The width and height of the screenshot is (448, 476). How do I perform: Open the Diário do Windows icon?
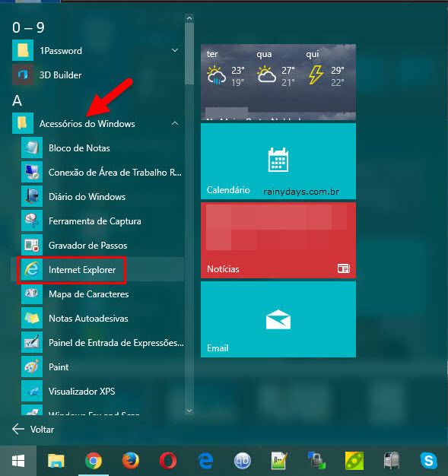point(32,196)
